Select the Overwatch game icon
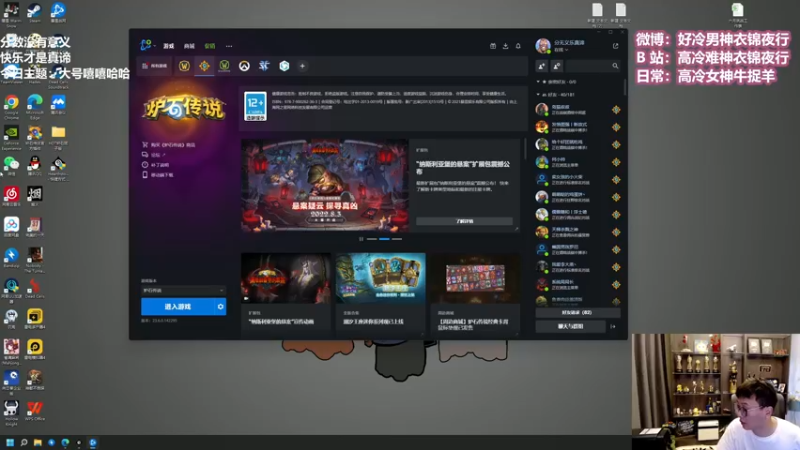This screenshot has height=450, width=800. [x=244, y=66]
